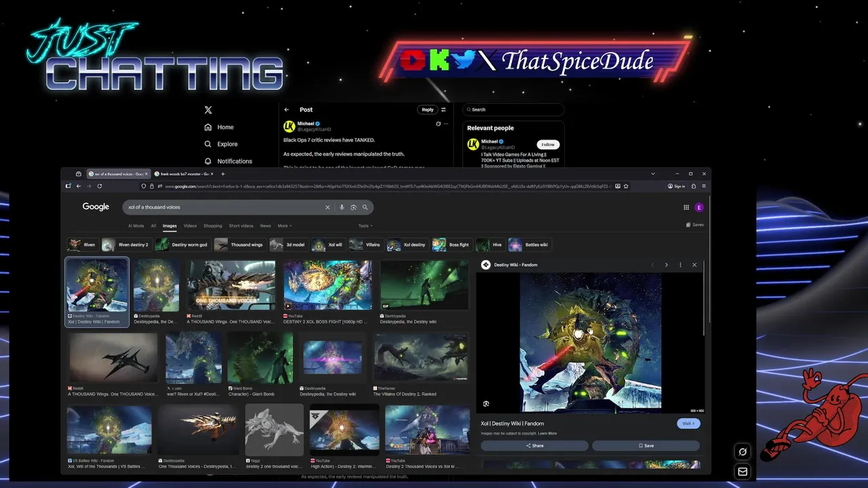
Task: Open Notifications in the X sidebar
Action: pos(229,161)
